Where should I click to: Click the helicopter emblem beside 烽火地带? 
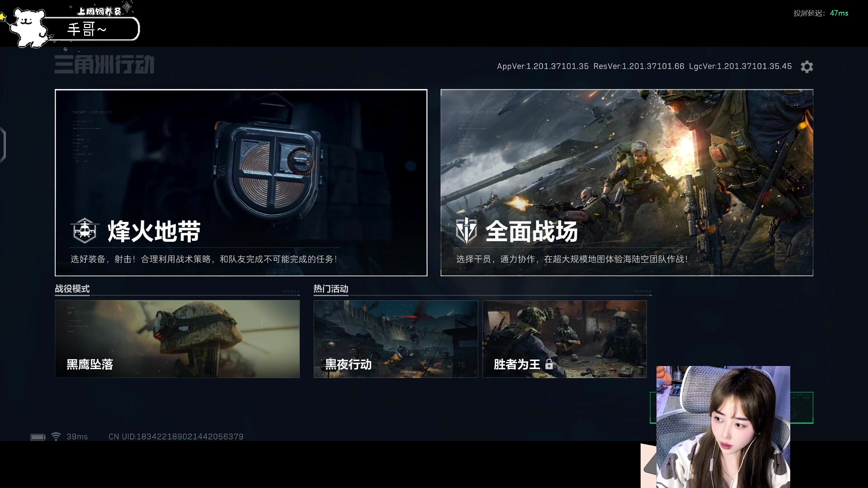(x=85, y=230)
